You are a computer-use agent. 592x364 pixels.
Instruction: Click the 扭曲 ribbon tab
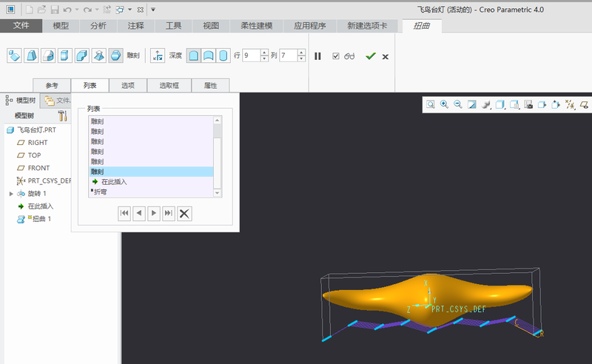coord(422,26)
